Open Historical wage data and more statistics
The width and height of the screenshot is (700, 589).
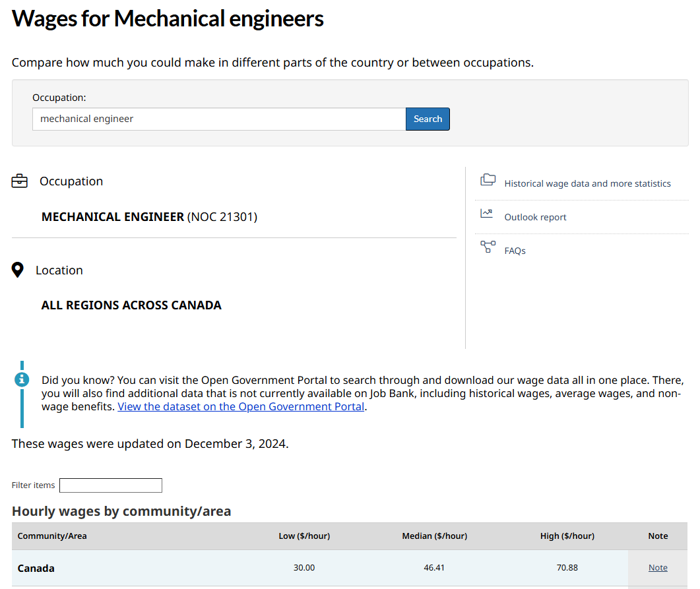[587, 184]
